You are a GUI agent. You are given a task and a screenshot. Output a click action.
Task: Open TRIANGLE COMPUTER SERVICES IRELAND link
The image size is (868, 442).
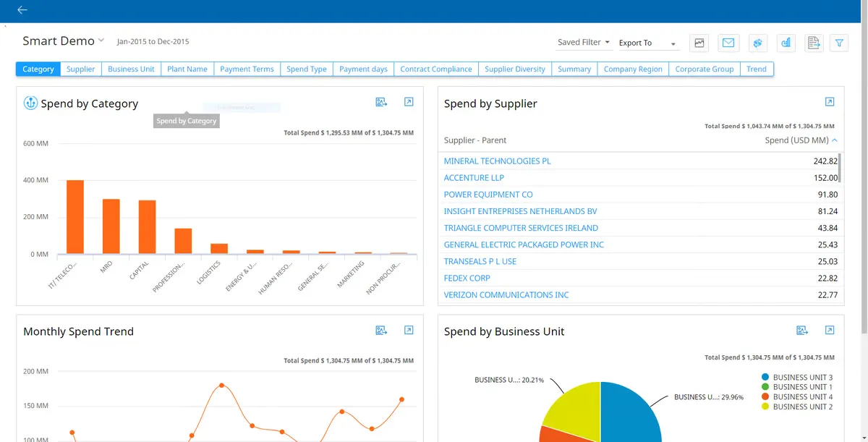tap(521, 227)
